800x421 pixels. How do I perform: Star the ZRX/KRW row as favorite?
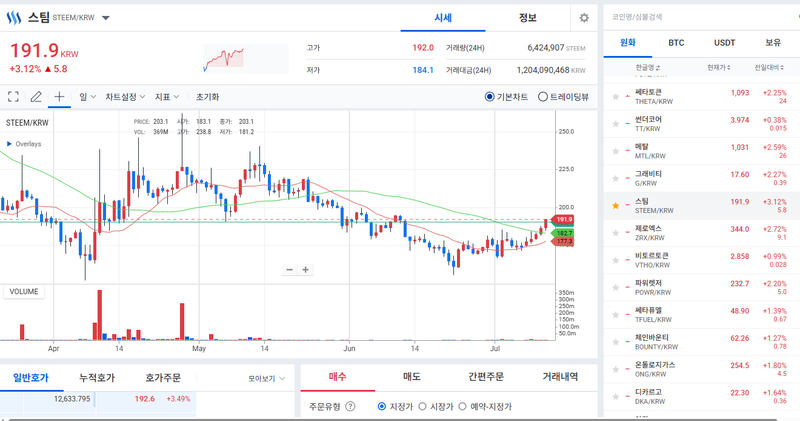(x=616, y=233)
